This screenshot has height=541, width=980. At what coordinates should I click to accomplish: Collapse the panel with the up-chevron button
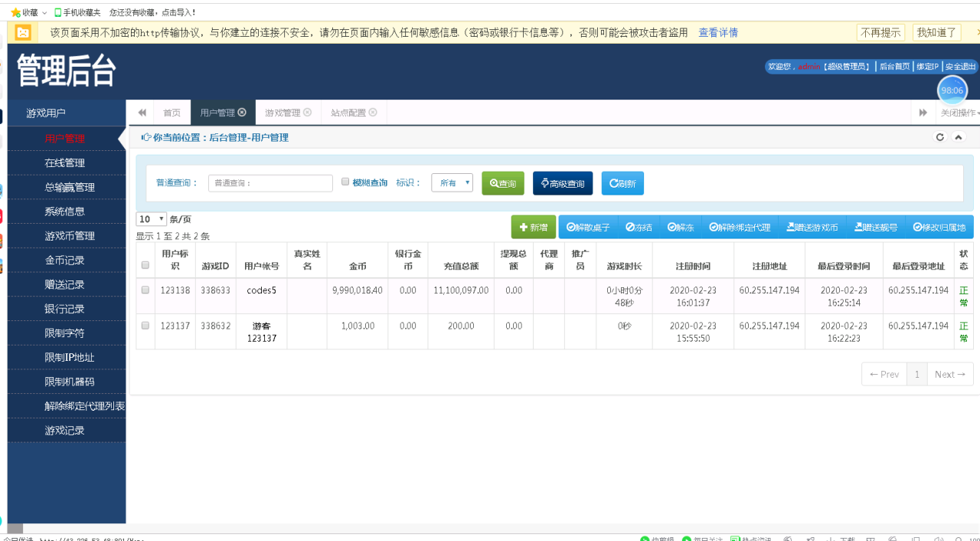(x=958, y=137)
